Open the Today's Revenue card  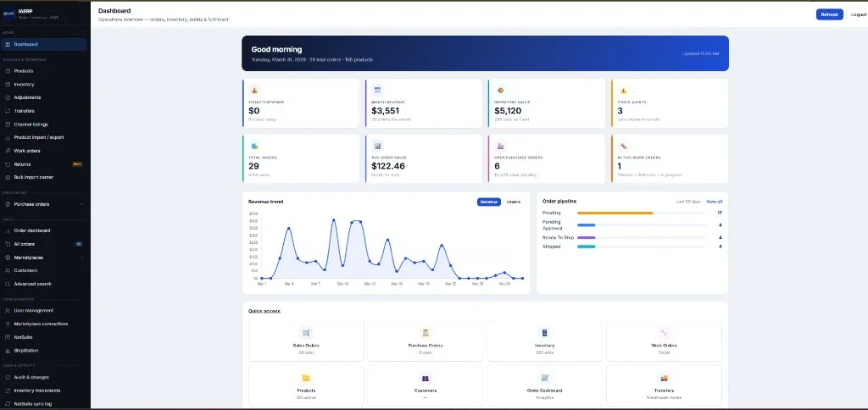coord(301,103)
